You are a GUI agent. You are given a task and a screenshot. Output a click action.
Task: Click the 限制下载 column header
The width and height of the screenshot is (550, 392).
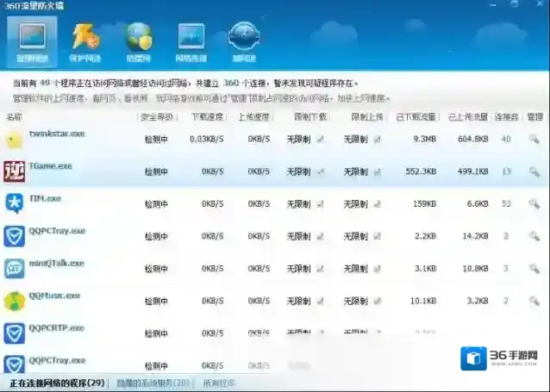tap(310, 117)
